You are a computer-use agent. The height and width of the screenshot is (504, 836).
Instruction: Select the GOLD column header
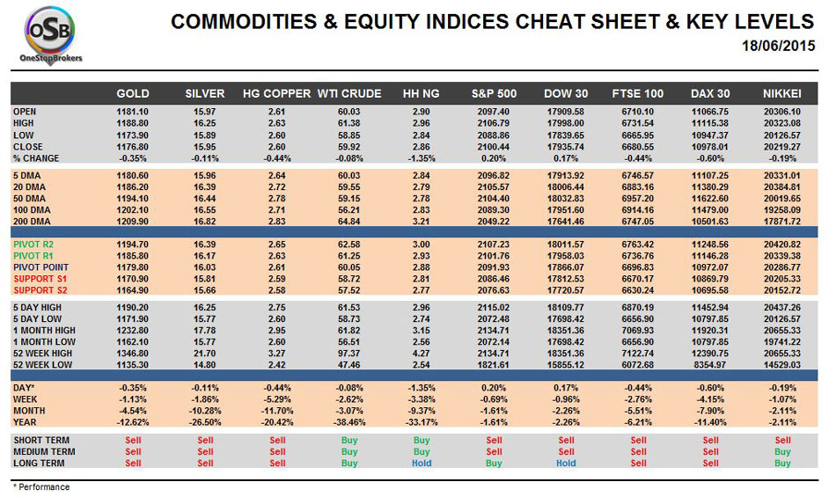coord(133,94)
